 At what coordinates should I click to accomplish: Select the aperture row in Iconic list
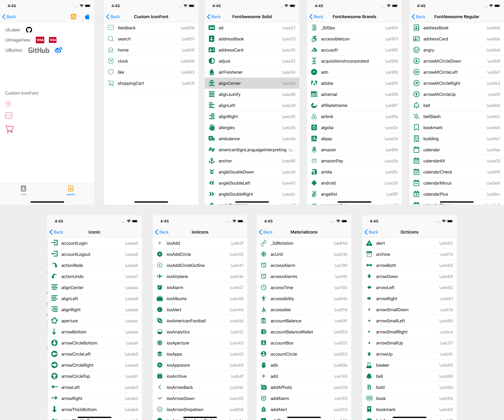94,321
